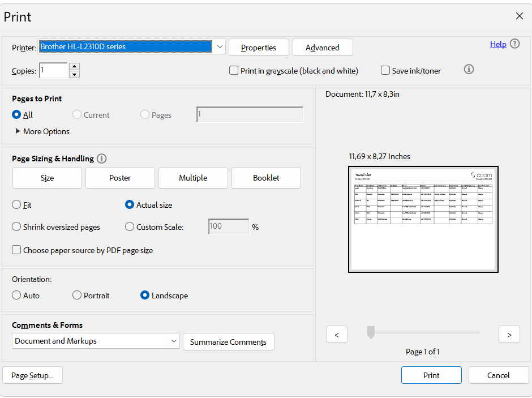
Task: Click the info icon beside Save ink/toner
Action: [469, 69]
